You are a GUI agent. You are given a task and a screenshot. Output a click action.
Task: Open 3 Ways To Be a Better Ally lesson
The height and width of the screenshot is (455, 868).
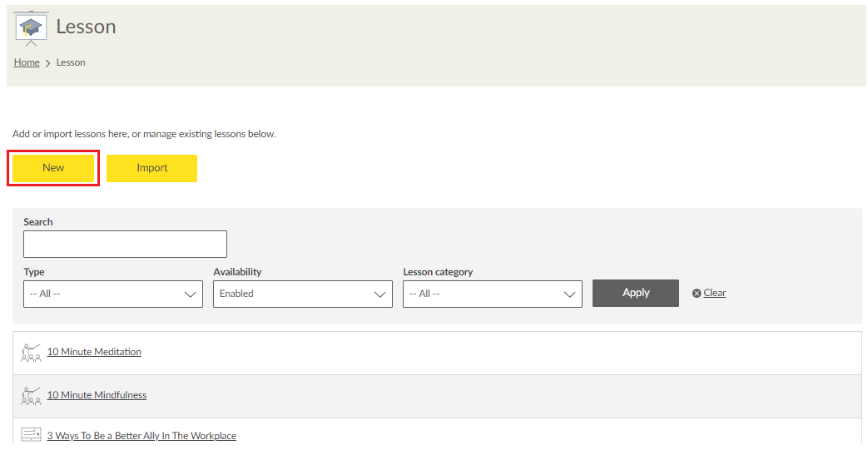[x=141, y=436]
